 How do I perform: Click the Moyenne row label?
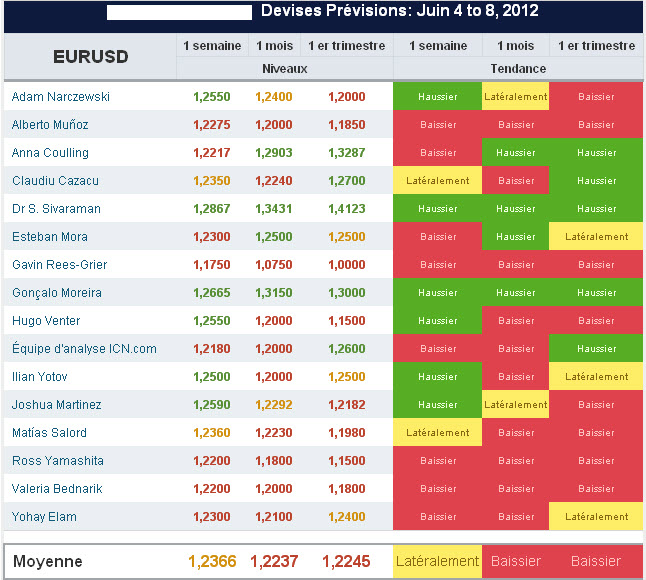click(x=47, y=561)
